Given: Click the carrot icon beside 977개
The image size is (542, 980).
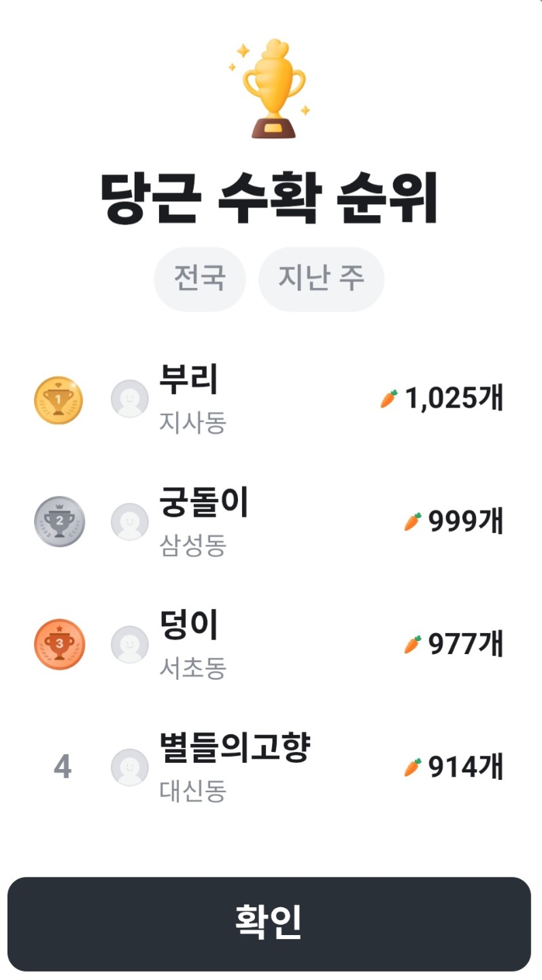Looking at the screenshot, I should point(413,644).
